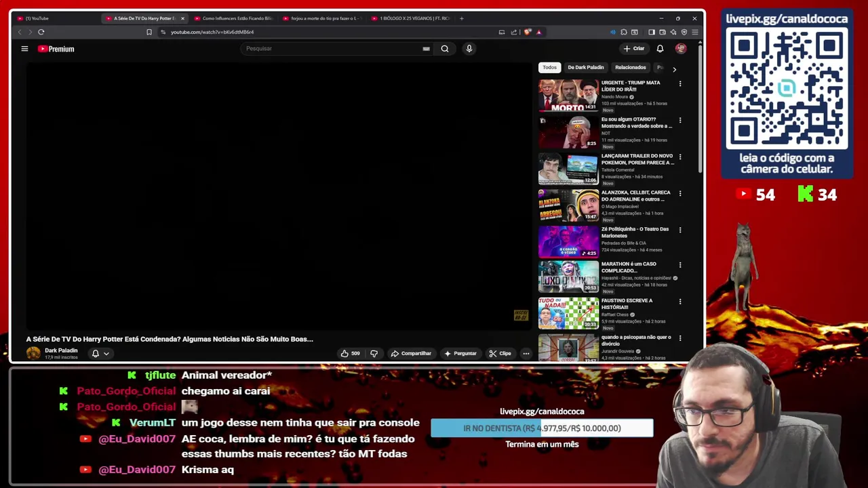Viewport: 868px width, 488px height.
Task: Open options for LANÇARAM TRAILER DO NOVO POKEMON
Action: click(x=680, y=157)
